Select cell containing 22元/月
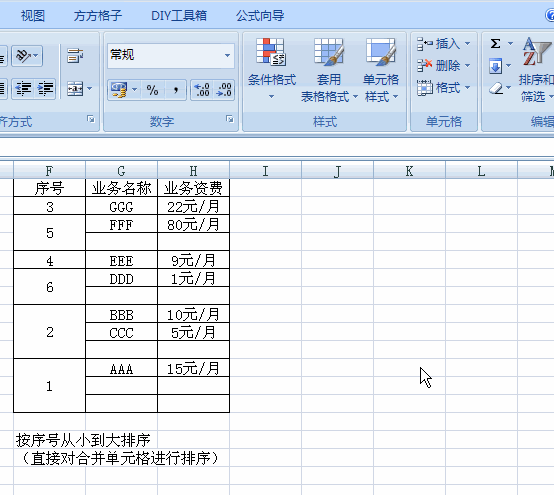554x495 pixels. 194,206
